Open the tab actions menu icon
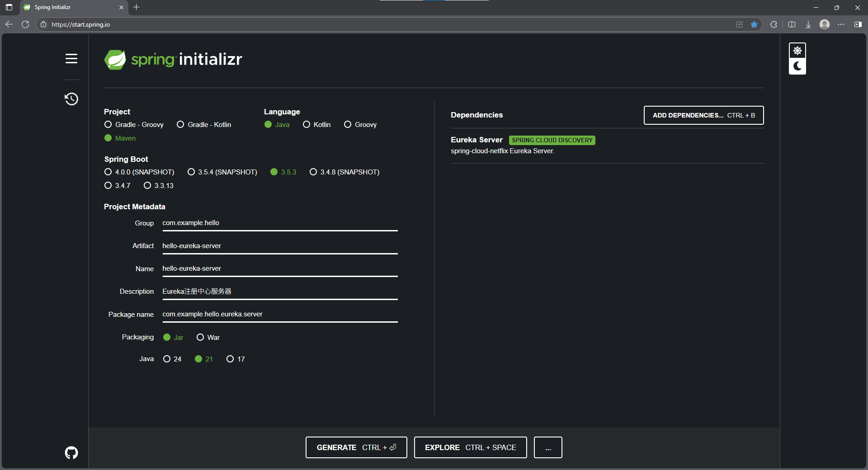The image size is (868, 470). [x=9, y=7]
